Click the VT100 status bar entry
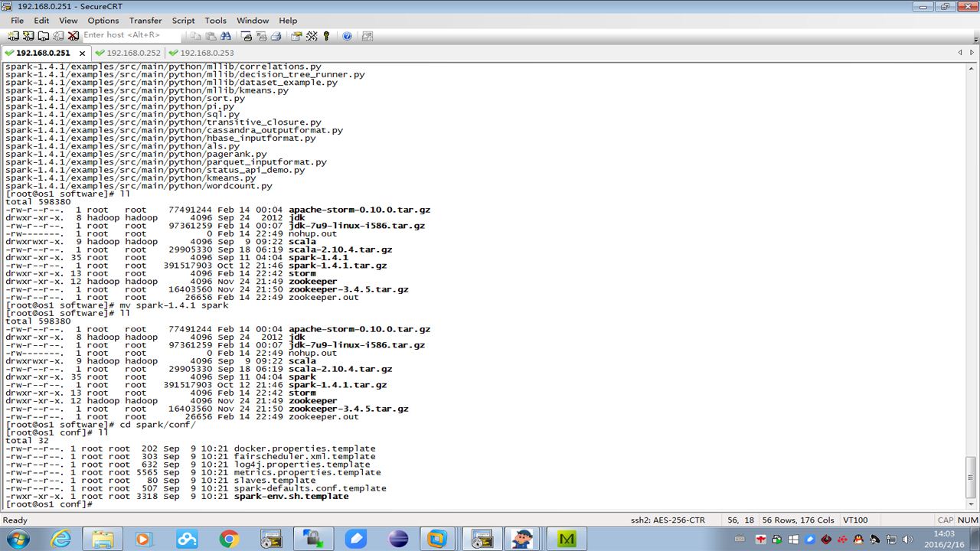980x551 pixels. [x=855, y=520]
